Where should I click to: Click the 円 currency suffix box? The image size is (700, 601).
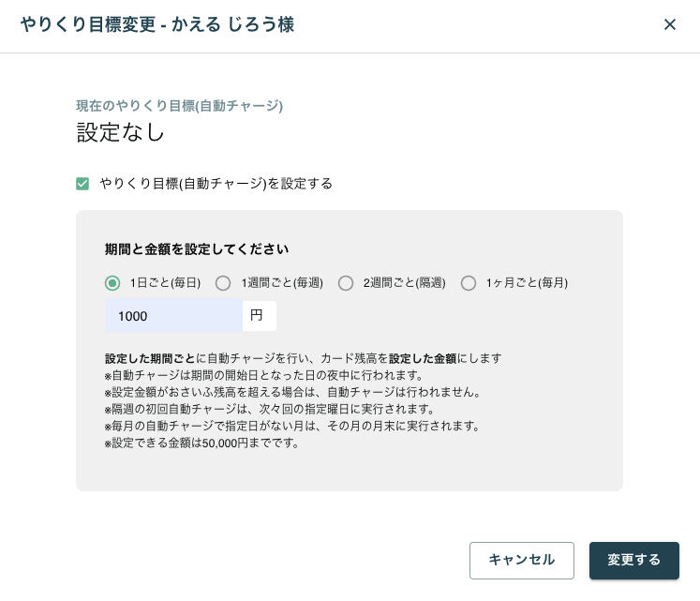(258, 316)
